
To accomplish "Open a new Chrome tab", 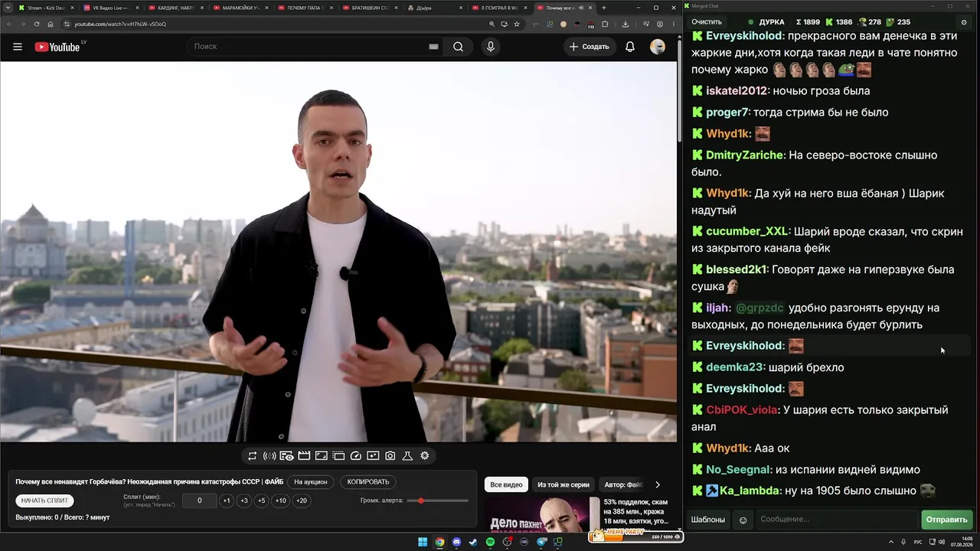I will click(604, 8).
